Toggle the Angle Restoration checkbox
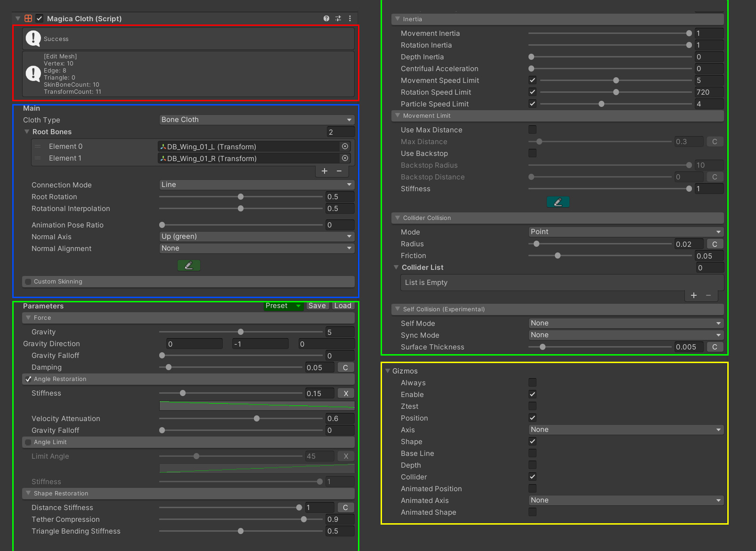The image size is (756, 551). click(x=28, y=379)
